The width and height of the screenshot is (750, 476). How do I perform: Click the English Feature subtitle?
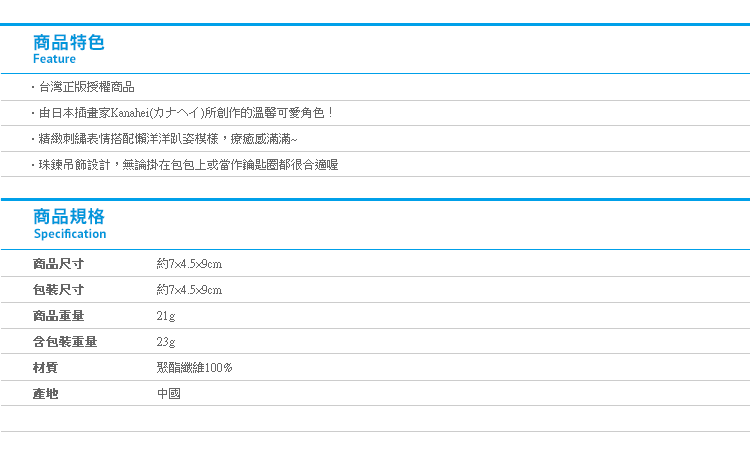click(55, 59)
